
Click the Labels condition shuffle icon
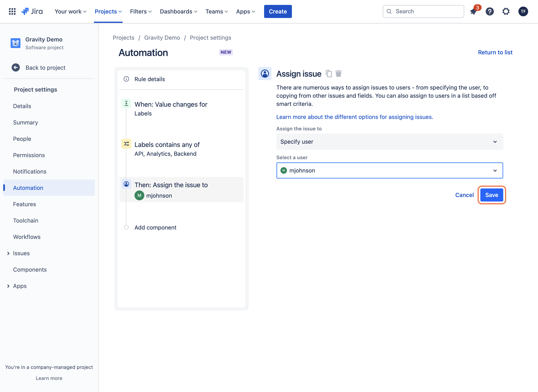pyautogui.click(x=126, y=143)
